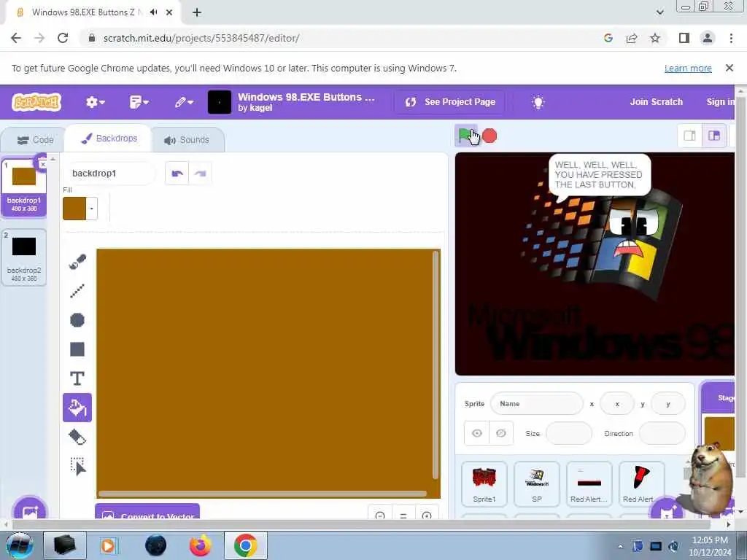Screen dimensions: 747x560
Task: Open the Edit pencil dropdown menu
Action: 183,102
